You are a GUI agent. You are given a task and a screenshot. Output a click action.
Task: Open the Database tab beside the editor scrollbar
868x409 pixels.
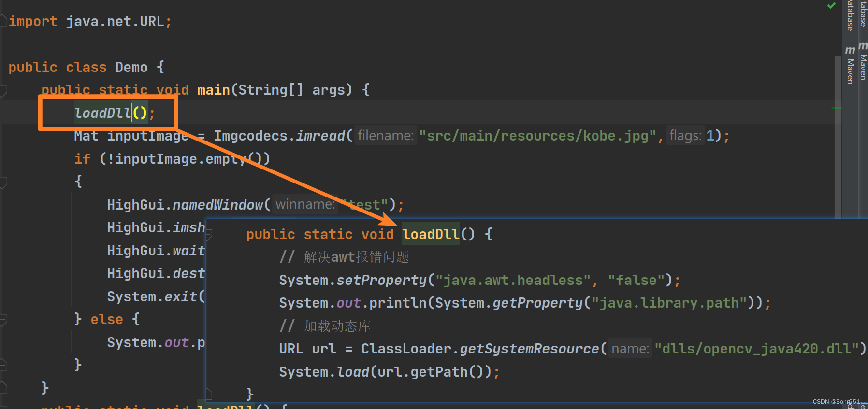850,15
